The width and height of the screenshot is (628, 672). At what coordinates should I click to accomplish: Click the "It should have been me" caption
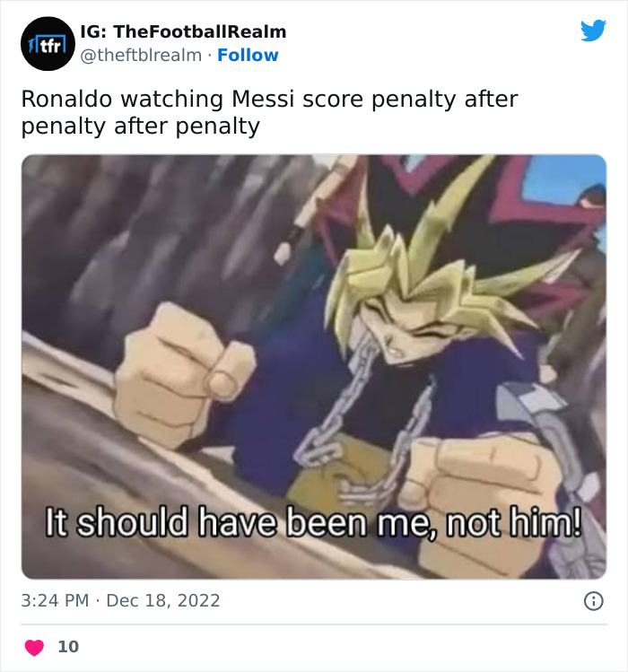(314, 522)
